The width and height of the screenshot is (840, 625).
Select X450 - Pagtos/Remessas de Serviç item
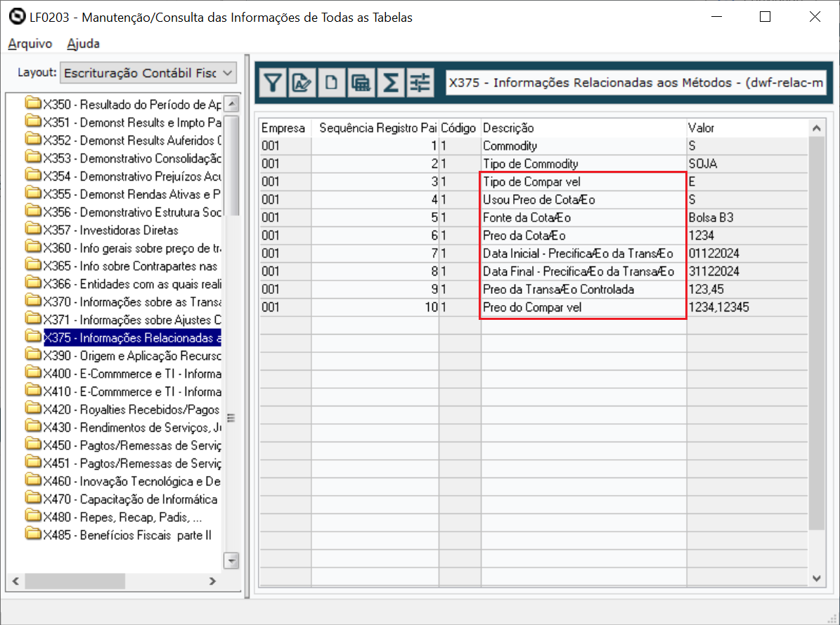[x=131, y=446]
